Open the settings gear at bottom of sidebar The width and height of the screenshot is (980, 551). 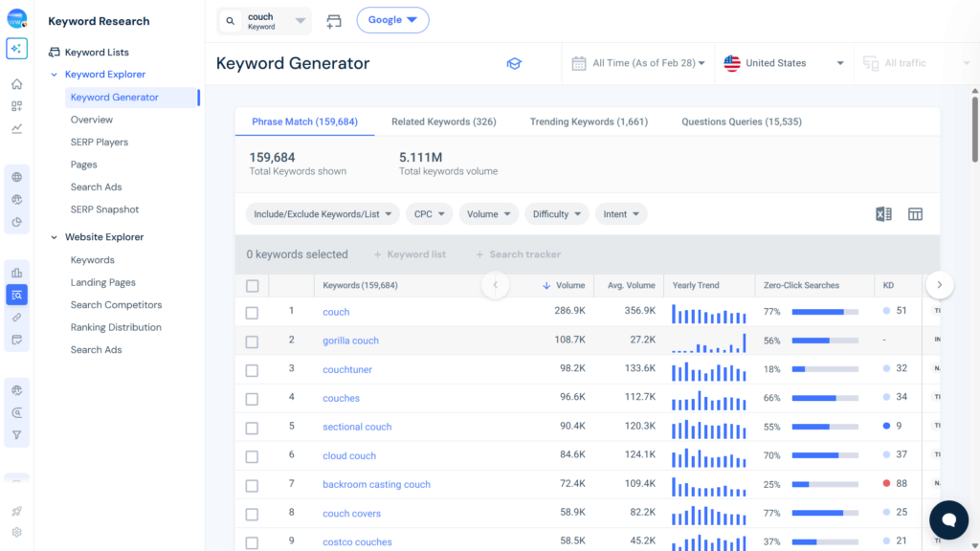point(17,532)
